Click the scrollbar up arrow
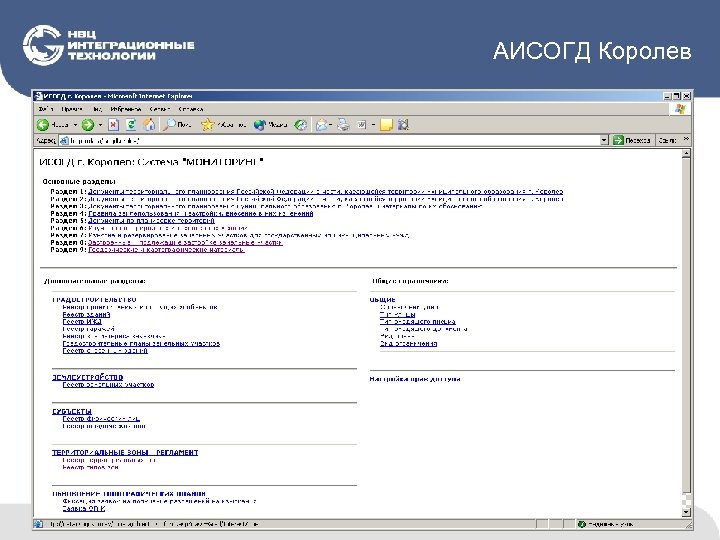Viewport: 720px width, 540px height. click(686, 154)
